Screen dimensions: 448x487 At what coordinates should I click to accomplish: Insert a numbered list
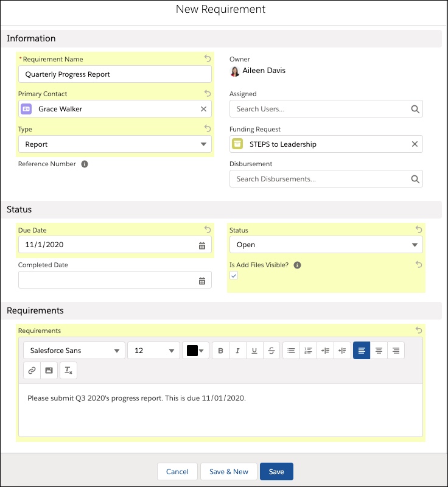(x=308, y=351)
